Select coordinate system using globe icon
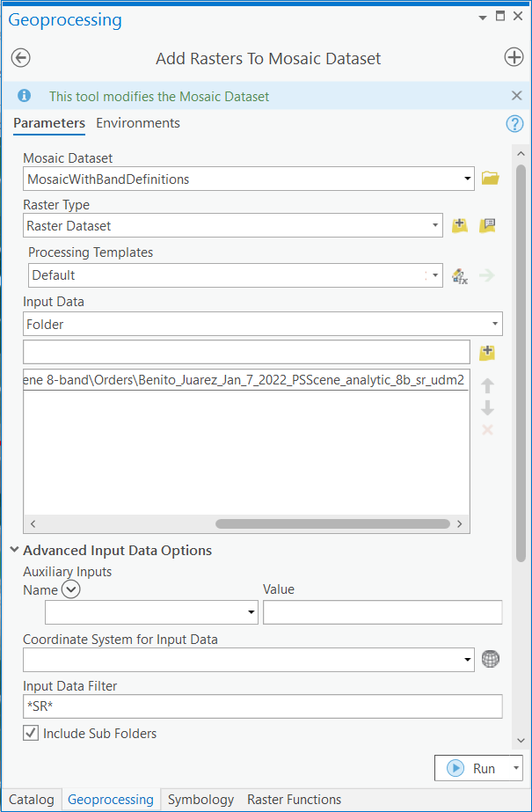 pyautogui.click(x=491, y=659)
